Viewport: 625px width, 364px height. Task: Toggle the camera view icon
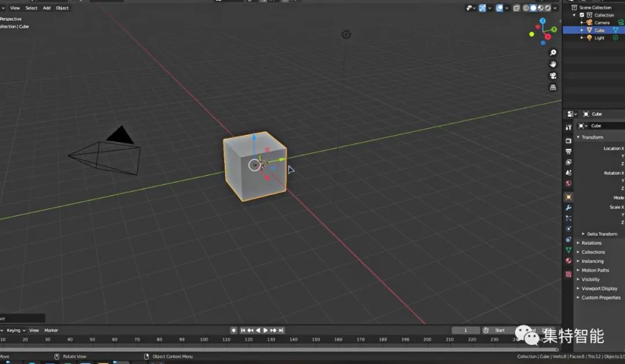tap(553, 76)
